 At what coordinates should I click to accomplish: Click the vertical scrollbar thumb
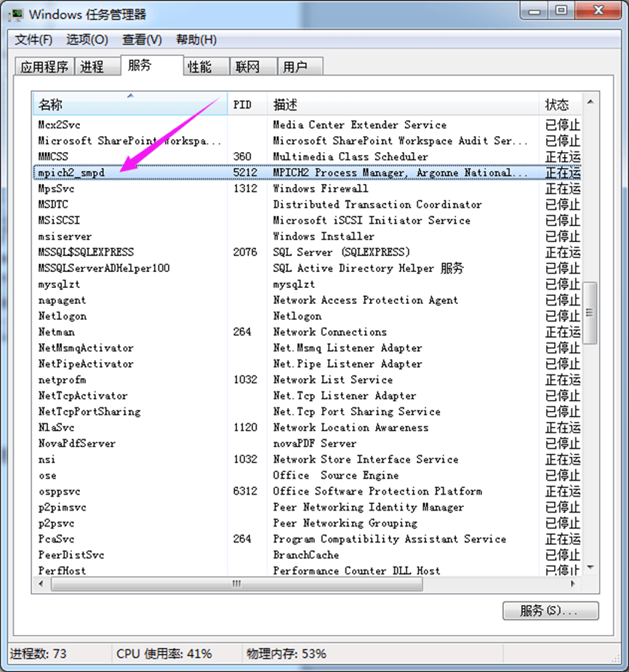point(590,313)
